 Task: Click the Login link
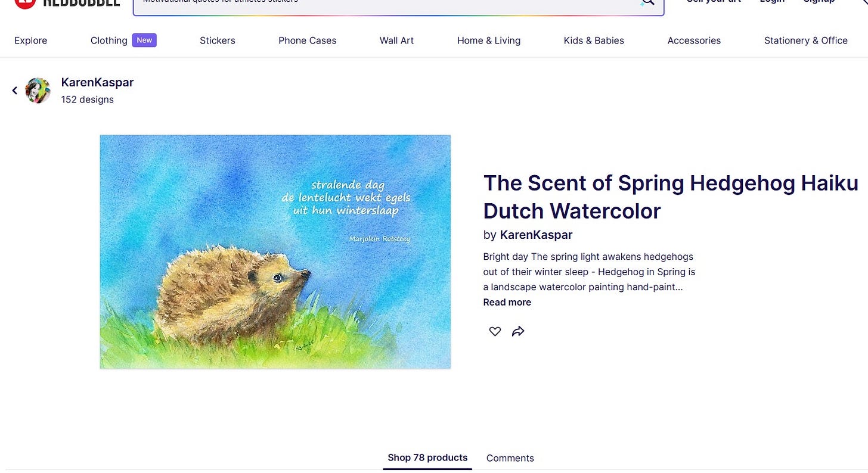coord(772,2)
